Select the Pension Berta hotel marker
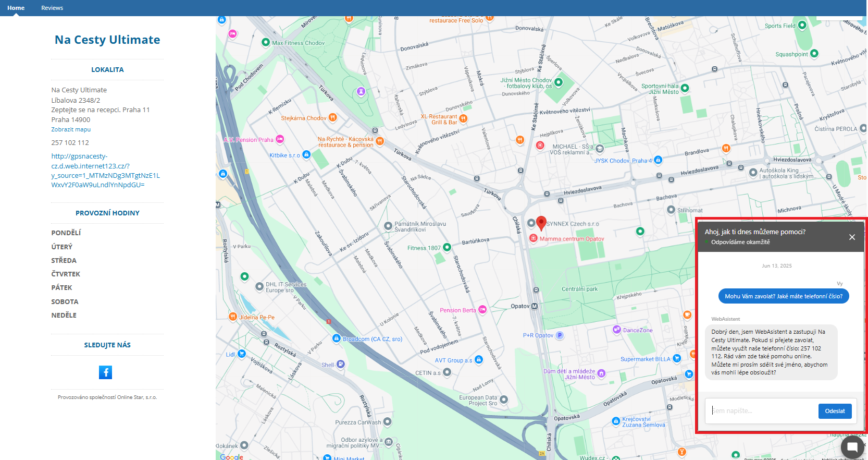This screenshot has width=868, height=460. (482, 310)
